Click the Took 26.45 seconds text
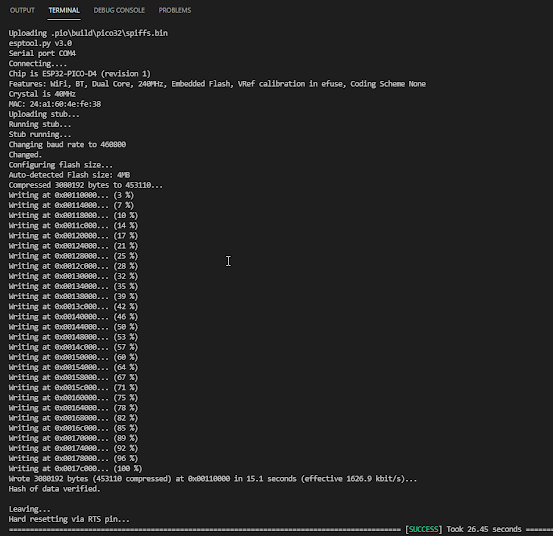The image size is (553, 536). pos(484,529)
